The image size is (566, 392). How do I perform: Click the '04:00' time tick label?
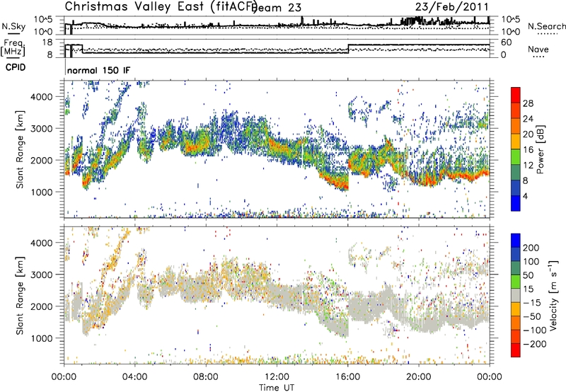point(134,377)
